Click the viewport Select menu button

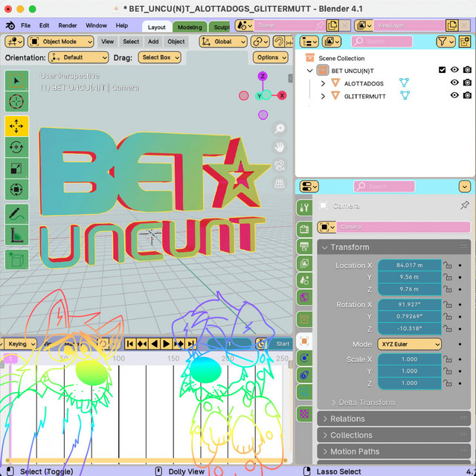pyautogui.click(x=131, y=42)
